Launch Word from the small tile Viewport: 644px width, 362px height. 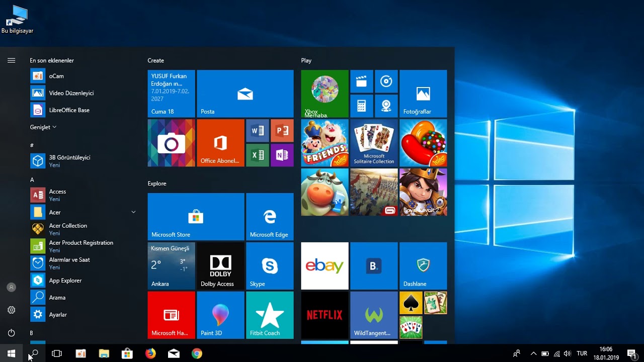257,131
